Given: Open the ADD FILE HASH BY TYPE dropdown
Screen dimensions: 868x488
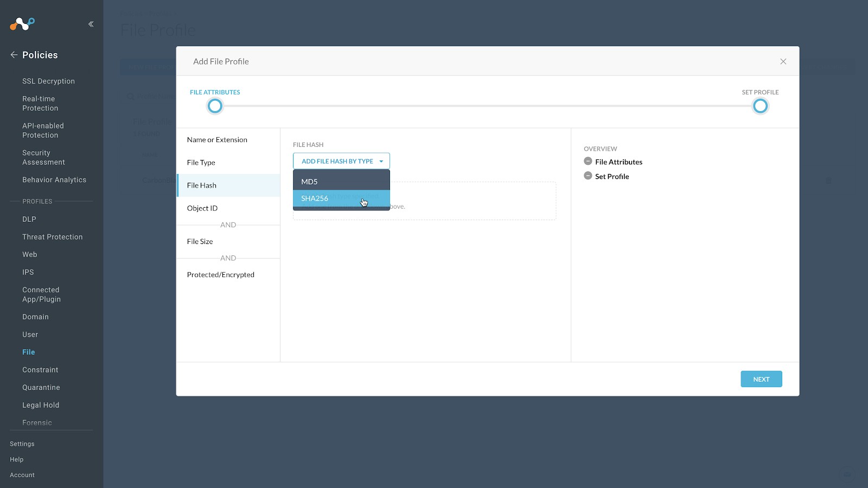Looking at the screenshot, I should [x=341, y=160].
